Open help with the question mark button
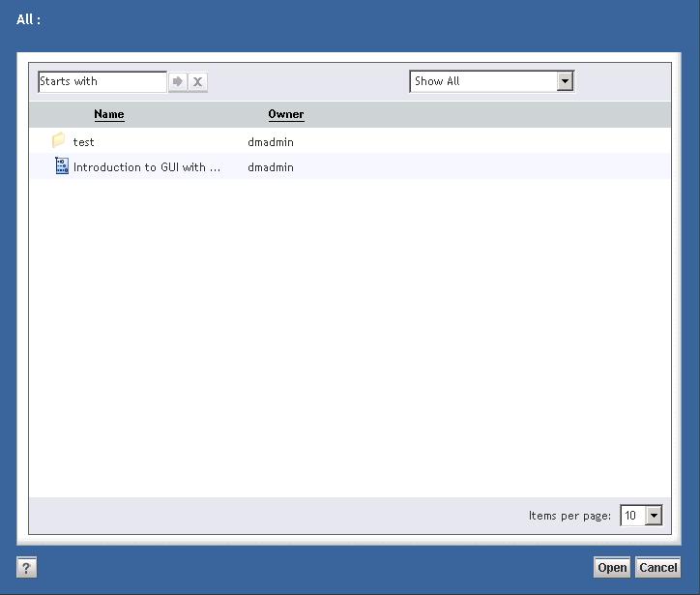 point(27,568)
